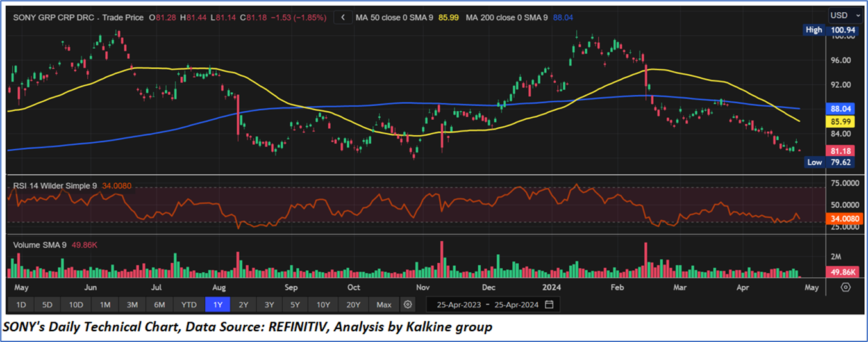Switch to the 6M time range
868x342 pixels.
(x=160, y=304)
